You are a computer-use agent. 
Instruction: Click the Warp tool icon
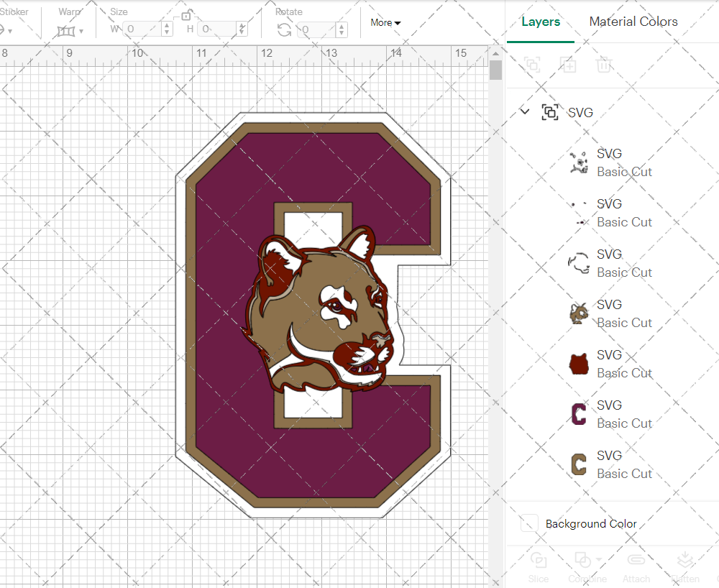(66, 31)
